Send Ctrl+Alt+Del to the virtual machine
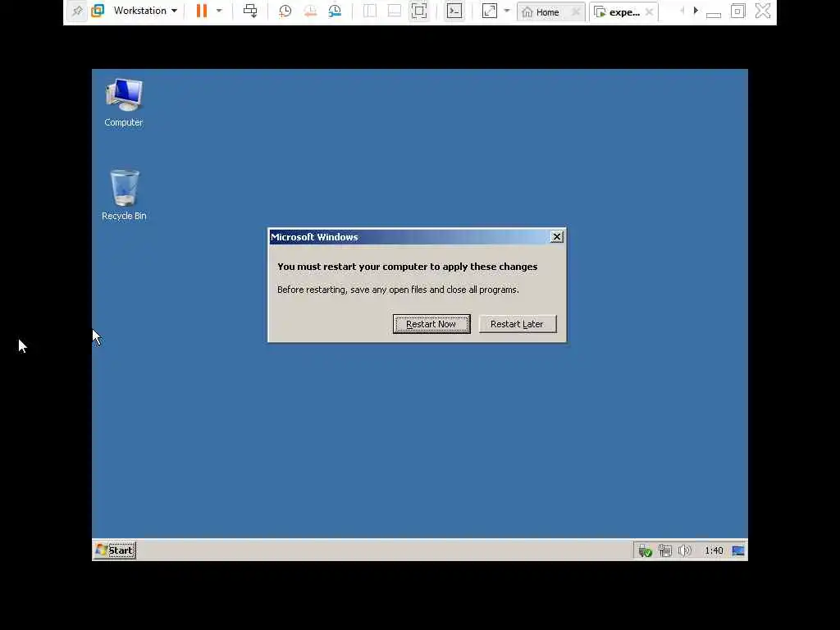The image size is (840, 630). pos(250,11)
